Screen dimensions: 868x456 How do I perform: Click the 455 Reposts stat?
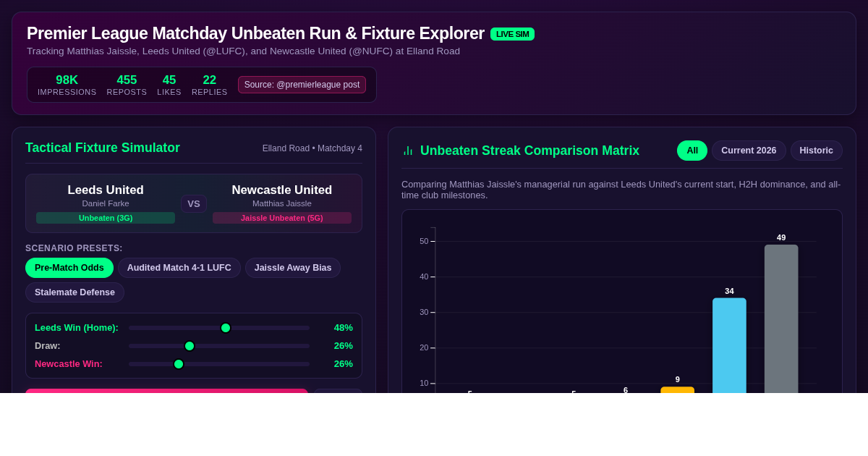coord(127,85)
